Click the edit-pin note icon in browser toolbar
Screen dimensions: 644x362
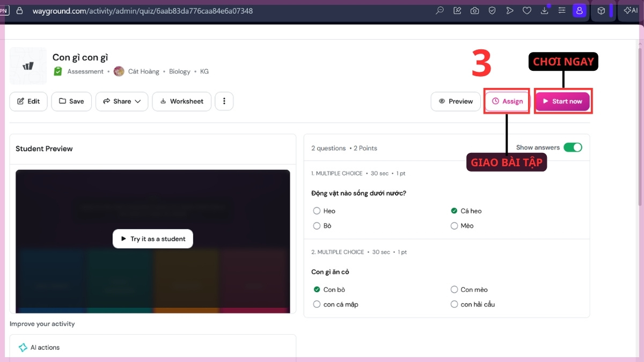[457, 11]
